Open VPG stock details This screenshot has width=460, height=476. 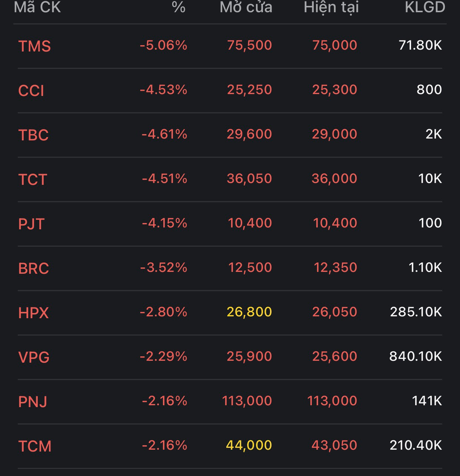[x=230, y=357]
